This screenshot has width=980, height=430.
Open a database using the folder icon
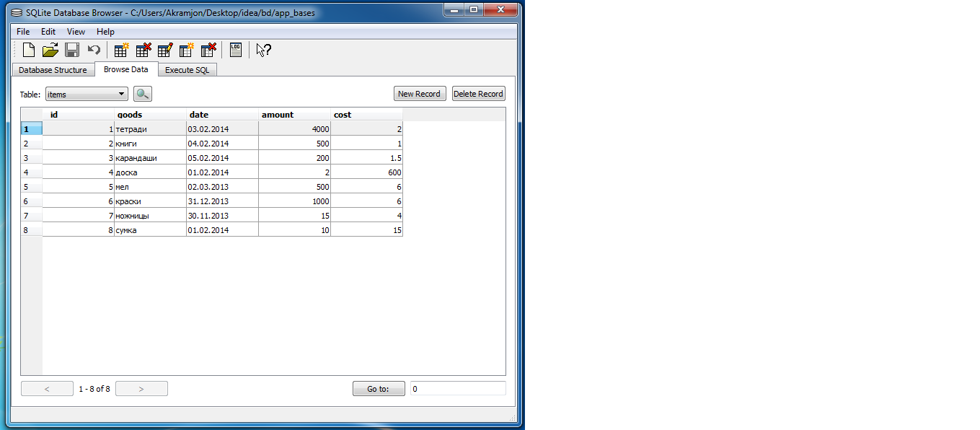(x=50, y=50)
